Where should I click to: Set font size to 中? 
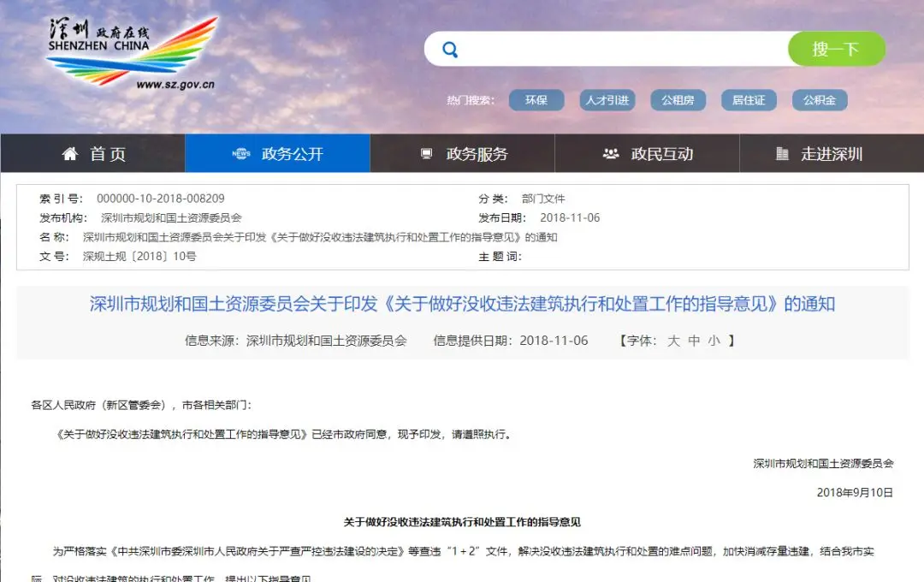pyautogui.click(x=694, y=341)
